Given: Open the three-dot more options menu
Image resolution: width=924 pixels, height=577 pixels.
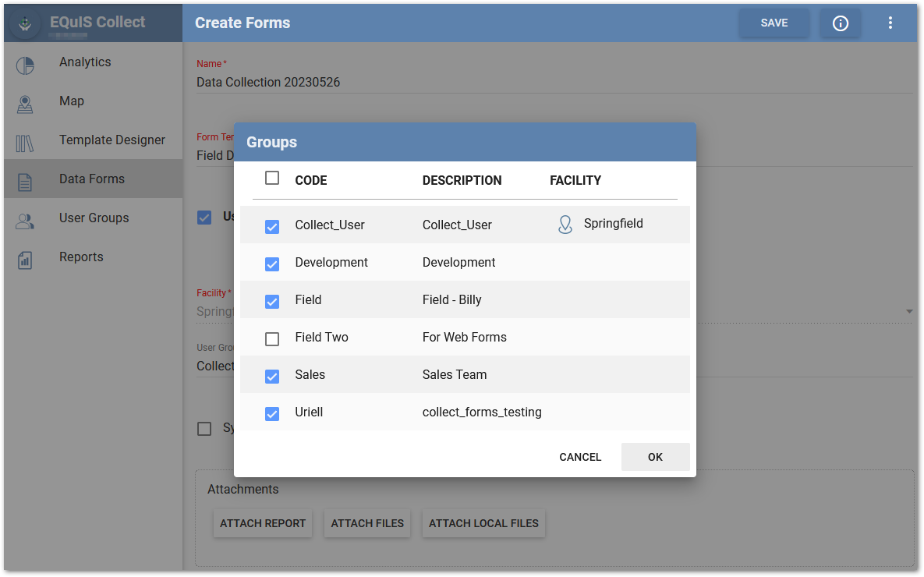Looking at the screenshot, I should 890,23.
